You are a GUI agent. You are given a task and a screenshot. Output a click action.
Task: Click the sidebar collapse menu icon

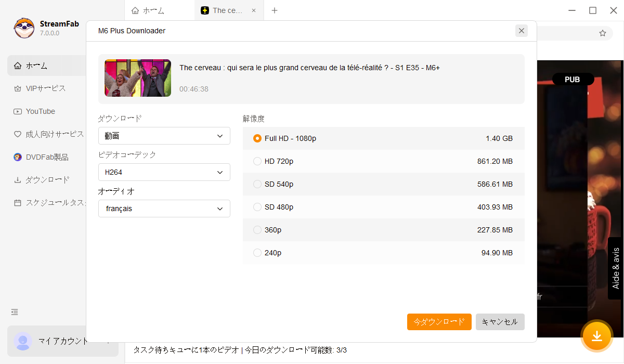(15, 312)
